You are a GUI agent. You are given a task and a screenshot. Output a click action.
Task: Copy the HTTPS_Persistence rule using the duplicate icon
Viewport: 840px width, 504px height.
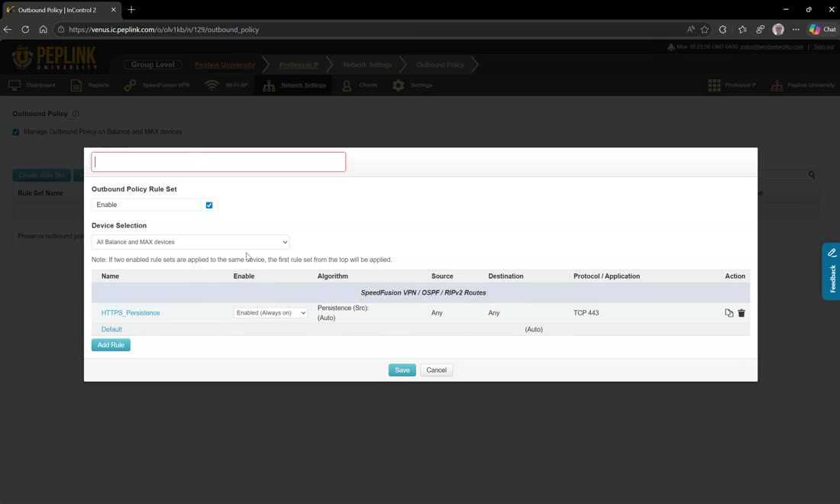pos(729,313)
